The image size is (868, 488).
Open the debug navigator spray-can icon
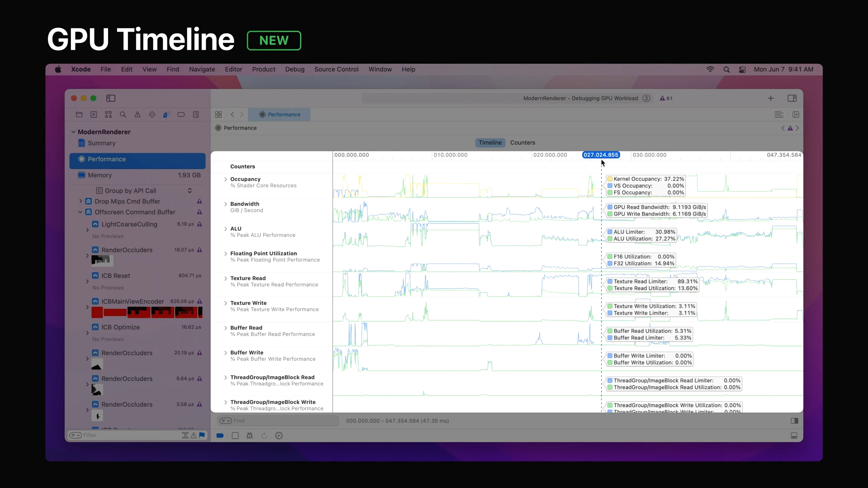pos(166,115)
